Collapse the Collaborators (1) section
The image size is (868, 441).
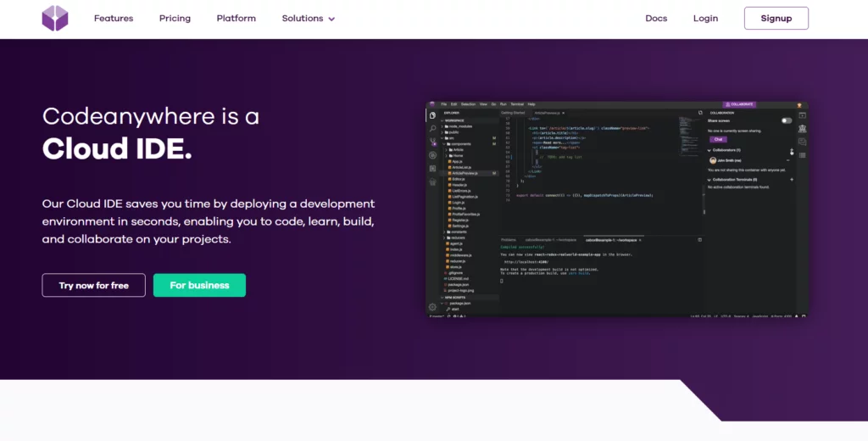pyautogui.click(x=709, y=150)
